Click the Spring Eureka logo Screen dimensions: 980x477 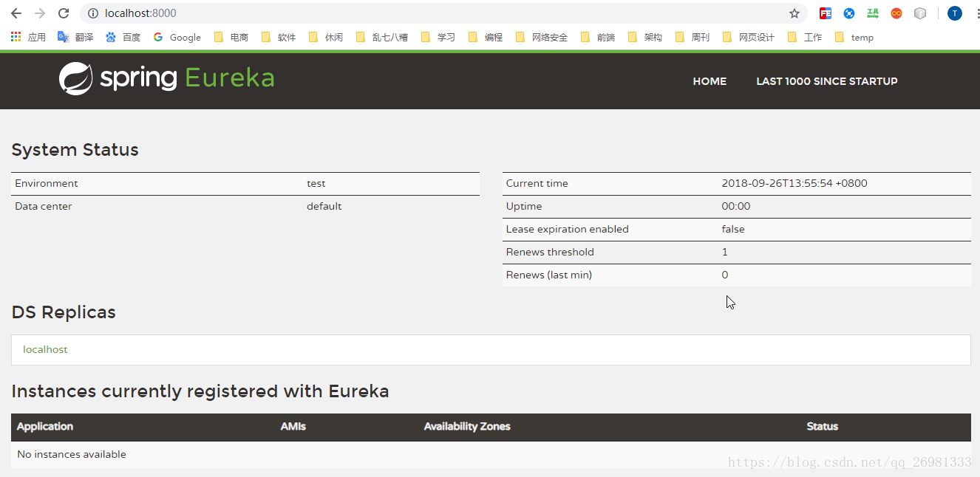pos(167,78)
